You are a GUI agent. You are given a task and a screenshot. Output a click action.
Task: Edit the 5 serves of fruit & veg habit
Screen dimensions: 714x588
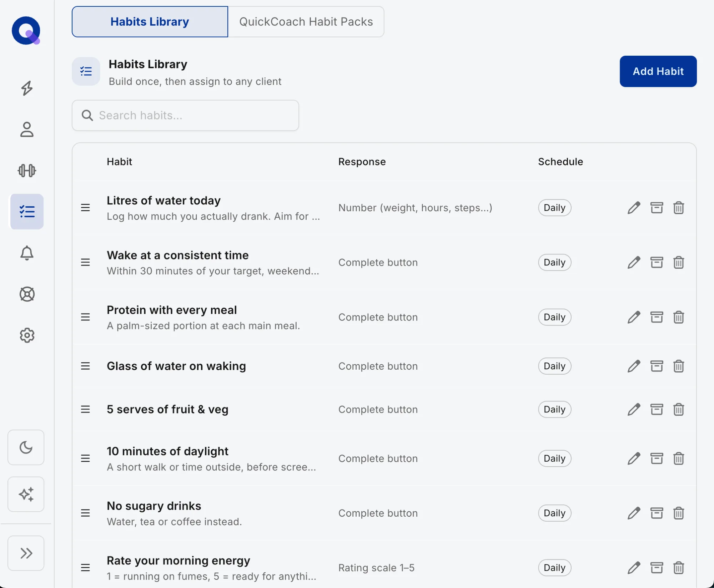tap(634, 409)
